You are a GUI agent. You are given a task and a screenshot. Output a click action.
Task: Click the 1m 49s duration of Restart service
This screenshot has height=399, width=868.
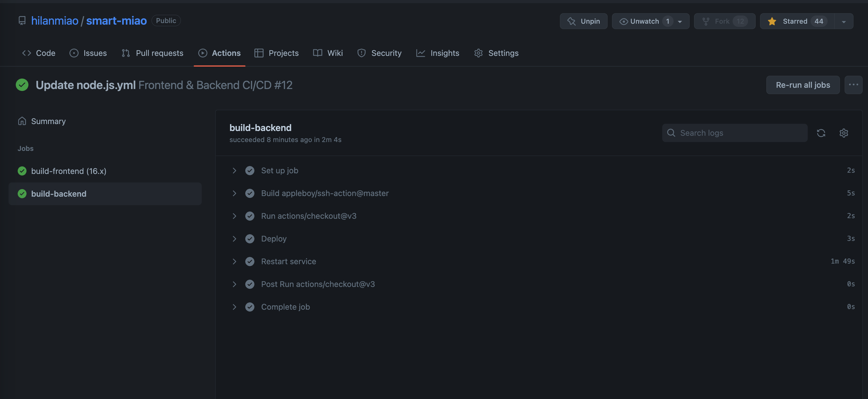[842, 261]
